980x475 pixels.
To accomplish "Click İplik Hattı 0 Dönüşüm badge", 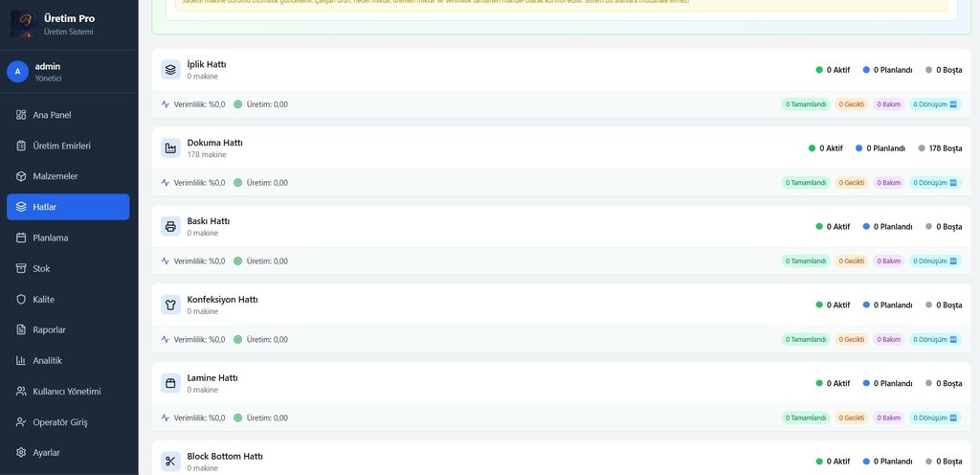I will tap(934, 104).
